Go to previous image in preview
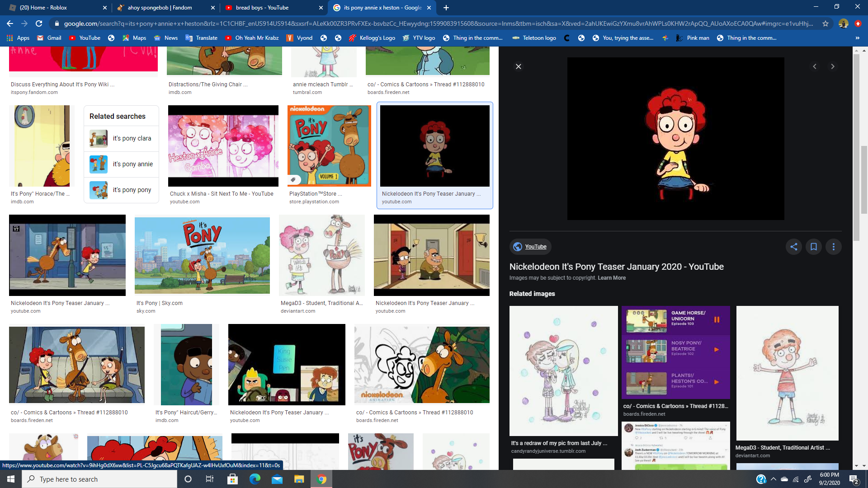868x488 pixels. (815, 66)
